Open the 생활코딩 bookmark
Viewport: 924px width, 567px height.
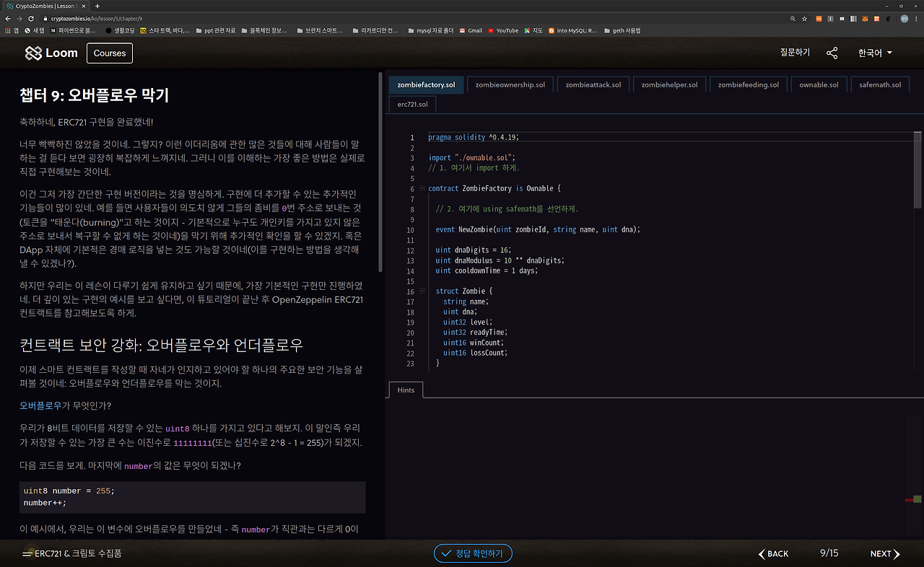[x=119, y=30]
